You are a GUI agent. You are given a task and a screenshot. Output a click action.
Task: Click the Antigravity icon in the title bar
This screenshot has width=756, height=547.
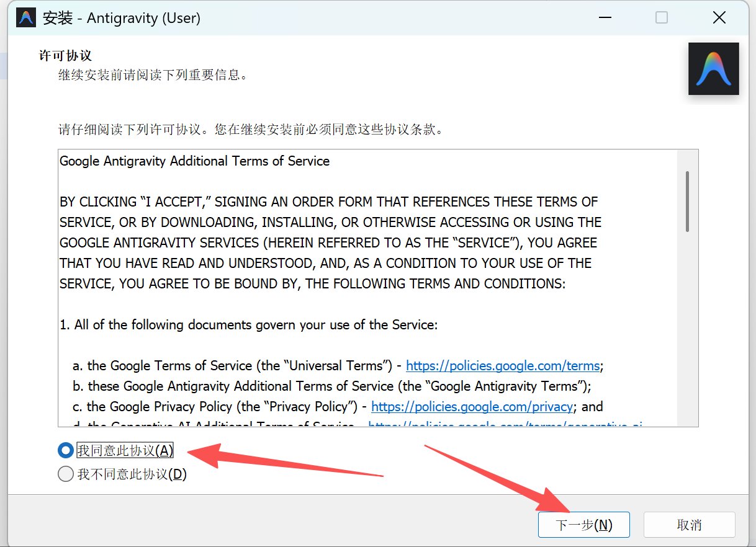[x=26, y=18]
